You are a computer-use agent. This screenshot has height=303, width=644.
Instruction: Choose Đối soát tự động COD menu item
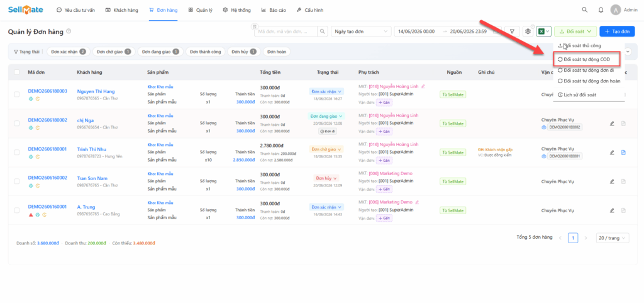point(587,60)
